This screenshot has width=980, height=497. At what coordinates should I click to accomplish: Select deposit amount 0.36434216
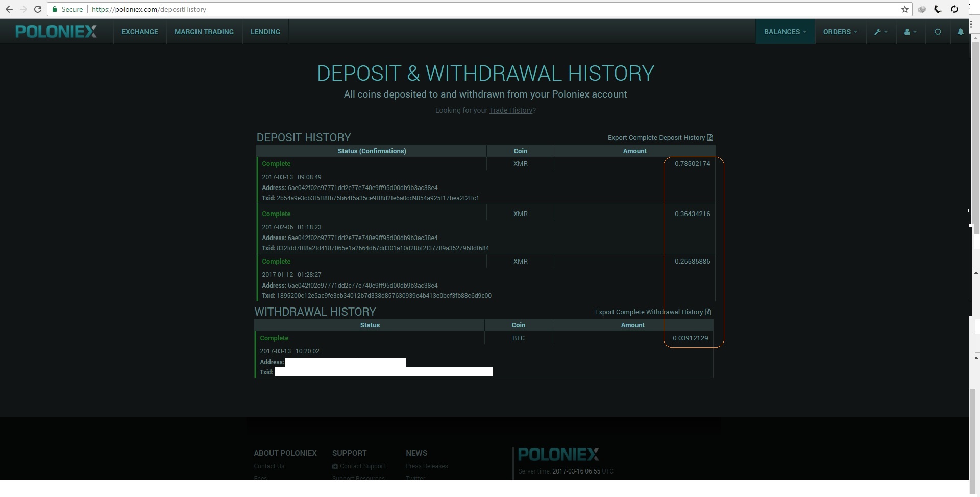pyautogui.click(x=692, y=214)
